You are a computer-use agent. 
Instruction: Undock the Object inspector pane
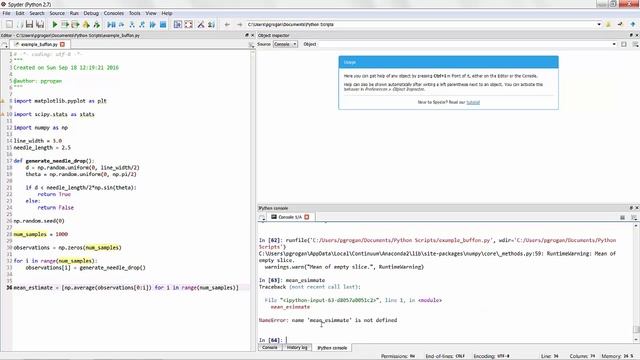pos(631,36)
